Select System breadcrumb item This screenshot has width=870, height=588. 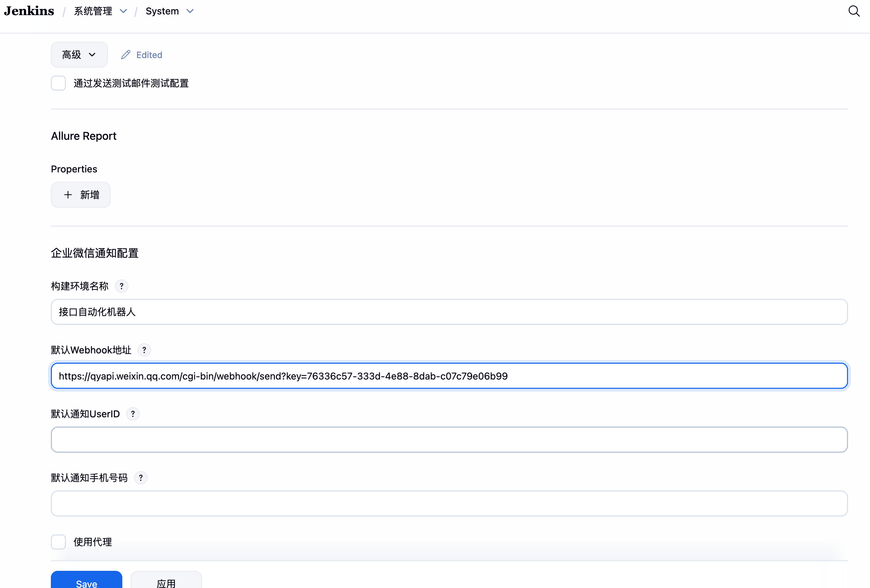click(162, 11)
